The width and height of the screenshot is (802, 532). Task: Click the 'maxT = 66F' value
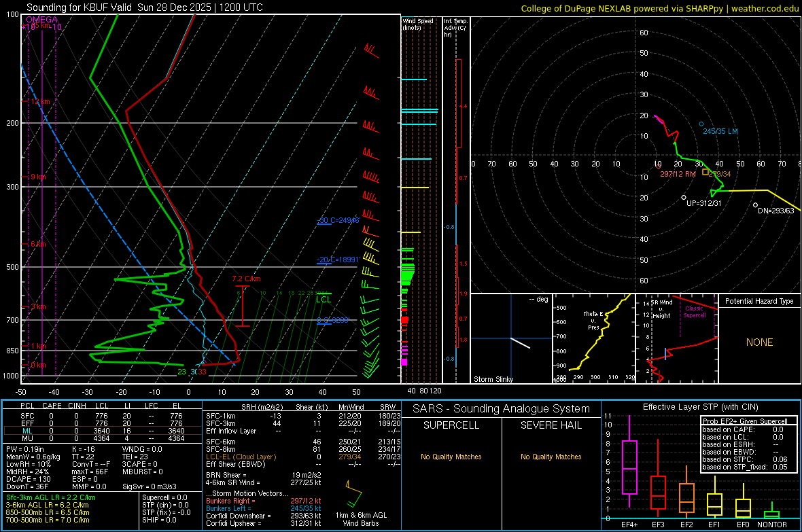click(90, 472)
